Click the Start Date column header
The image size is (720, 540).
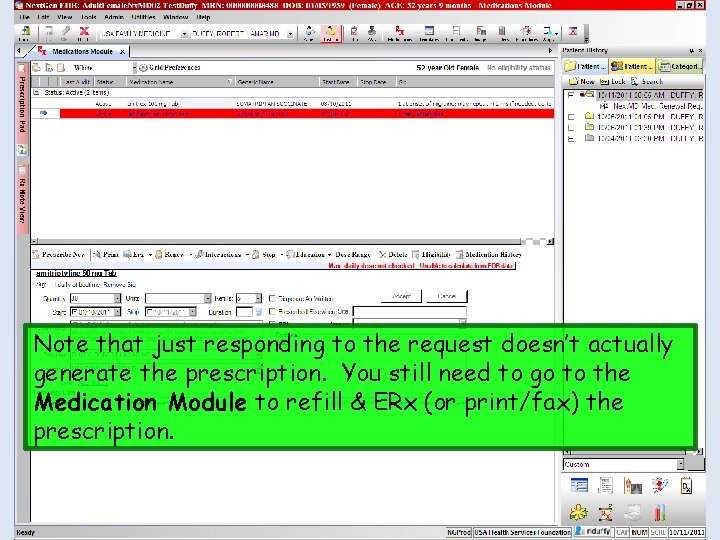(338, 82)
